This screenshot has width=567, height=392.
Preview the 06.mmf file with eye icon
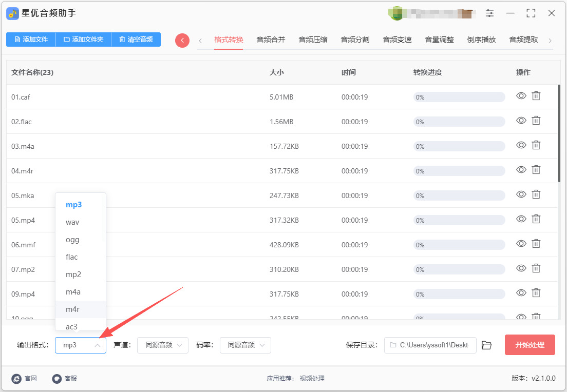521,244
